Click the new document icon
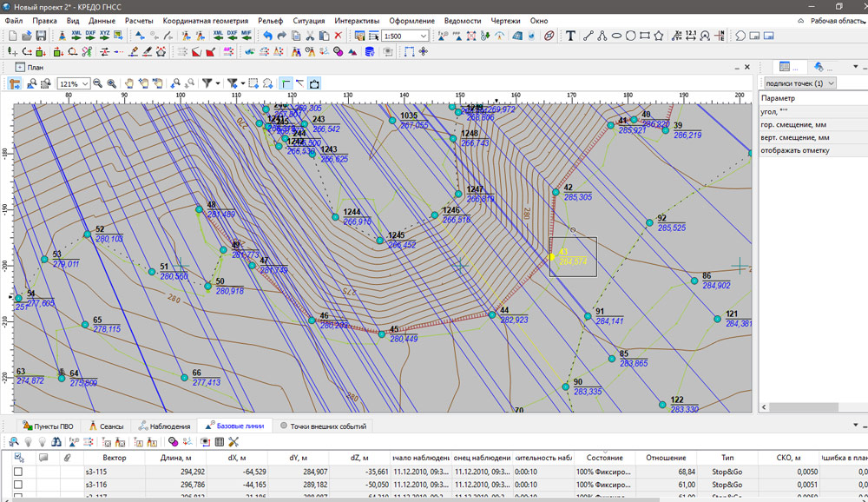The width and height of the screenshot is (868, 502). [13, 36]
